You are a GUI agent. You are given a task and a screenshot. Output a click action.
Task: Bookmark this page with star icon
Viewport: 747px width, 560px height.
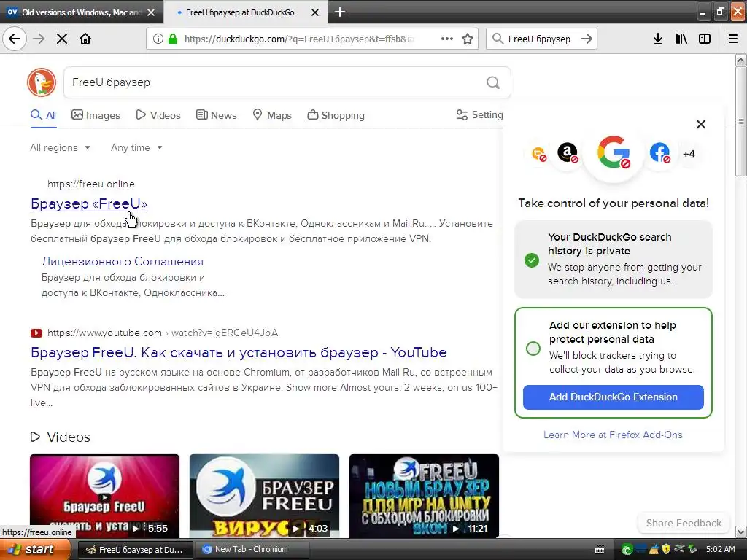pos(468,39)
